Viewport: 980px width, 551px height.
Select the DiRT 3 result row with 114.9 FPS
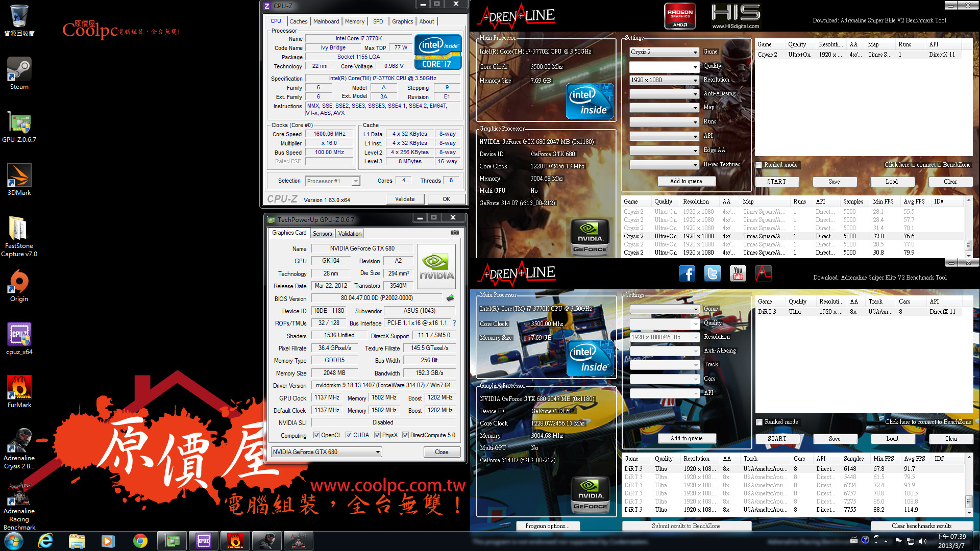(x=793, y=510)
